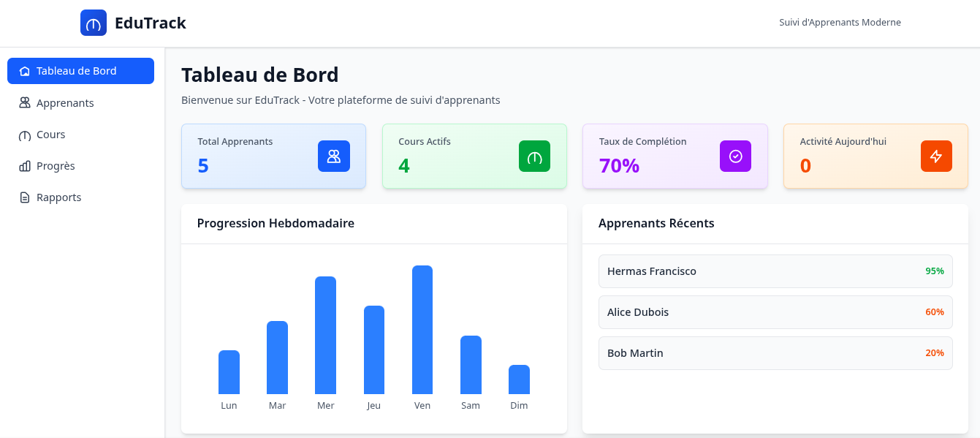Click the Rapports document icon
Screen dimensions: 980x438
(25, 197)
